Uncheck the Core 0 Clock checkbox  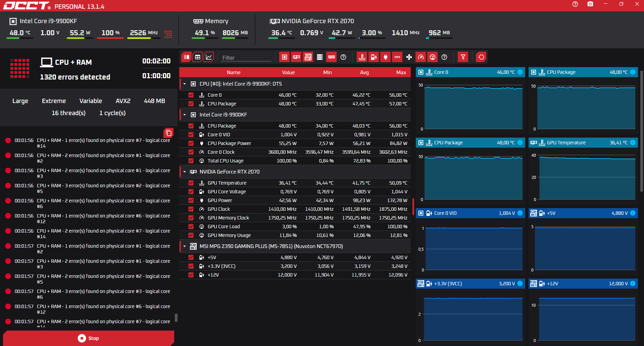pos(191,152)
